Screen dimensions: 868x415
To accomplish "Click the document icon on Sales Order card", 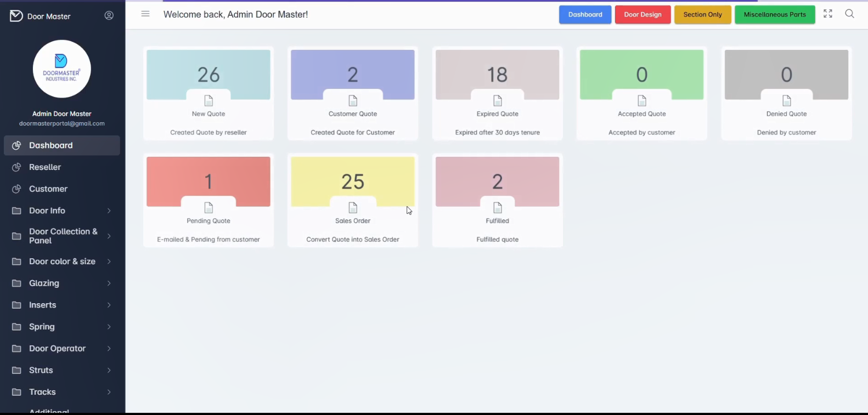I will (x=353, y=208).
